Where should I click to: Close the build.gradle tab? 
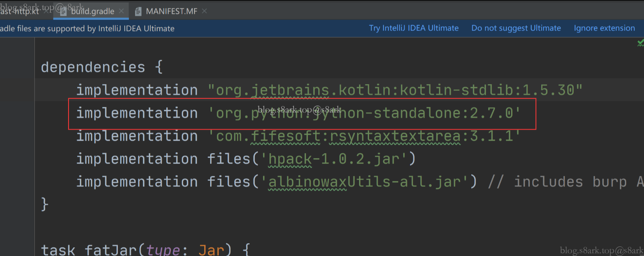point(121,11)
